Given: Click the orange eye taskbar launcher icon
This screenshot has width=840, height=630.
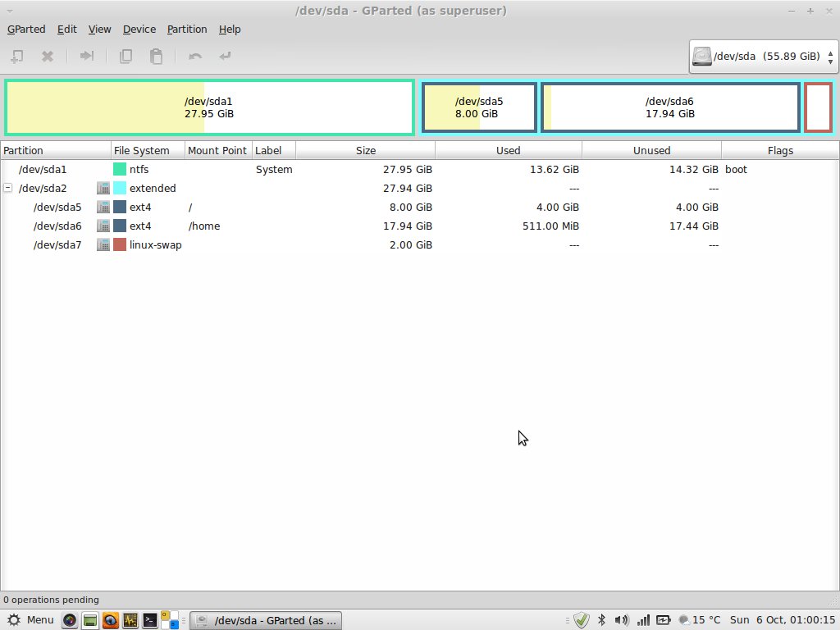Looking at the screenshot, I should coord(111,620).
